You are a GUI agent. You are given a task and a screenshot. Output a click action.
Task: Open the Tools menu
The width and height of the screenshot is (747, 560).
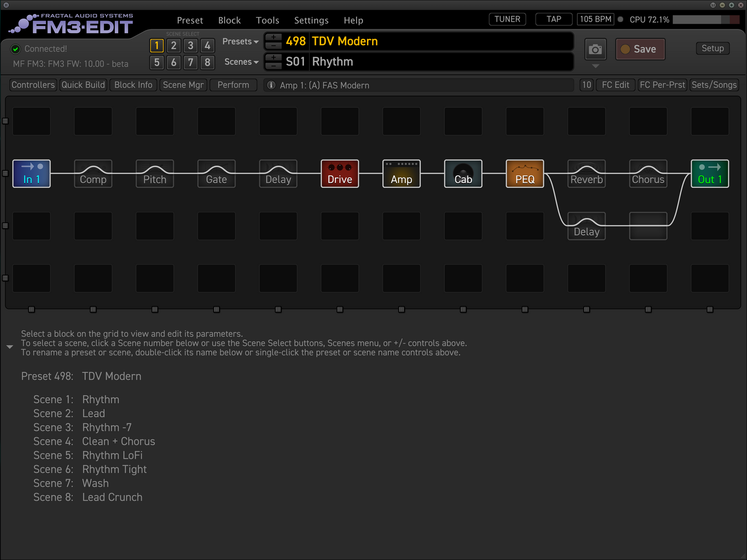tap(267, 20)
